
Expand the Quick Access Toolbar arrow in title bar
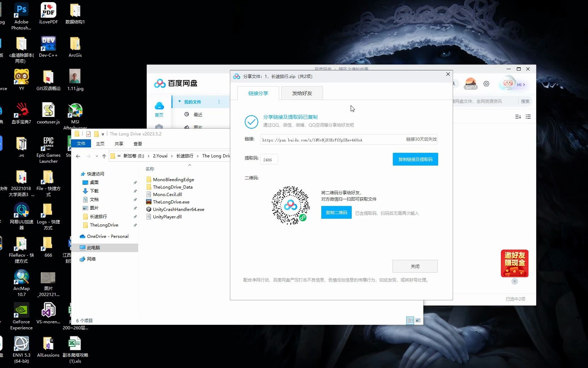click(103, 134)
